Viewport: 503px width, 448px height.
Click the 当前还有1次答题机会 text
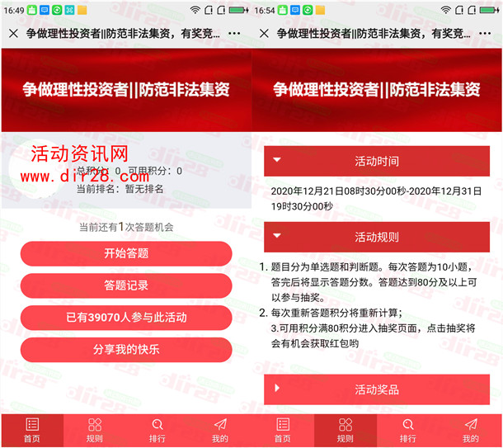click(126, 227)
